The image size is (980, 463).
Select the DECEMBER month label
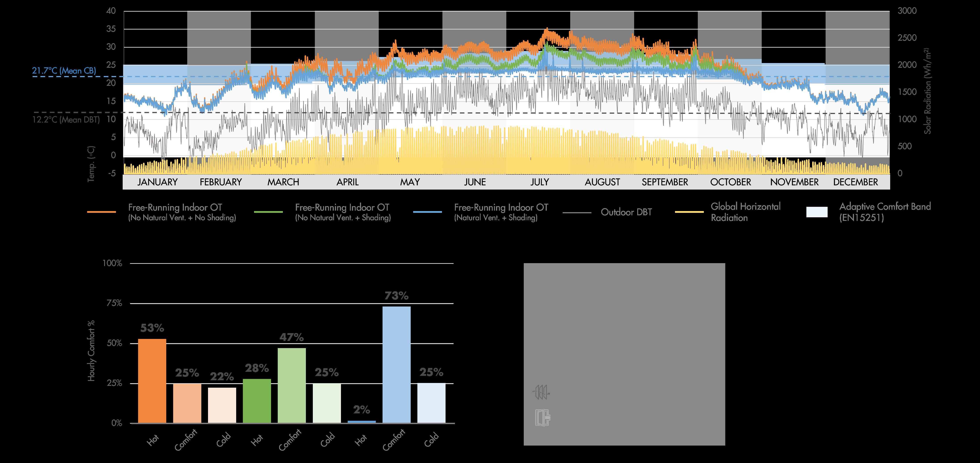pos(855,182)
